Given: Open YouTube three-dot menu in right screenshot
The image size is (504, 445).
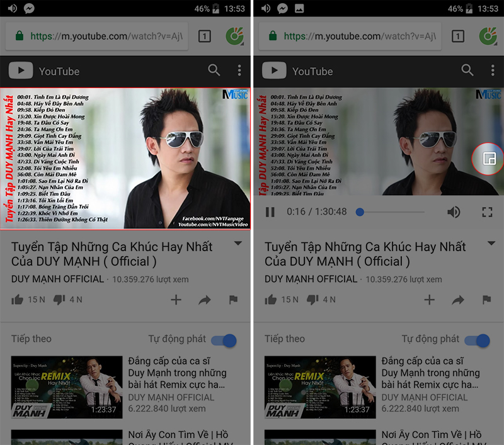Looking at the screenshot, I should [x=493, y=70].
